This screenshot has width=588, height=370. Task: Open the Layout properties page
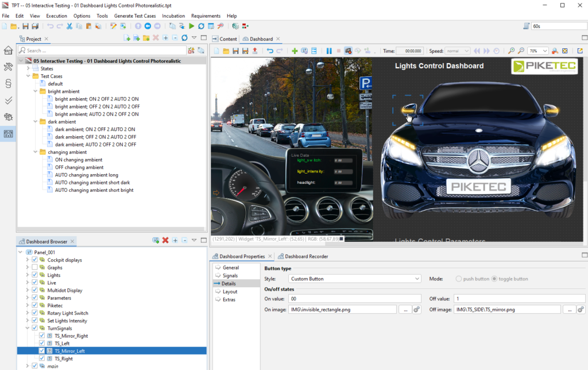click(x=230, y=291)
